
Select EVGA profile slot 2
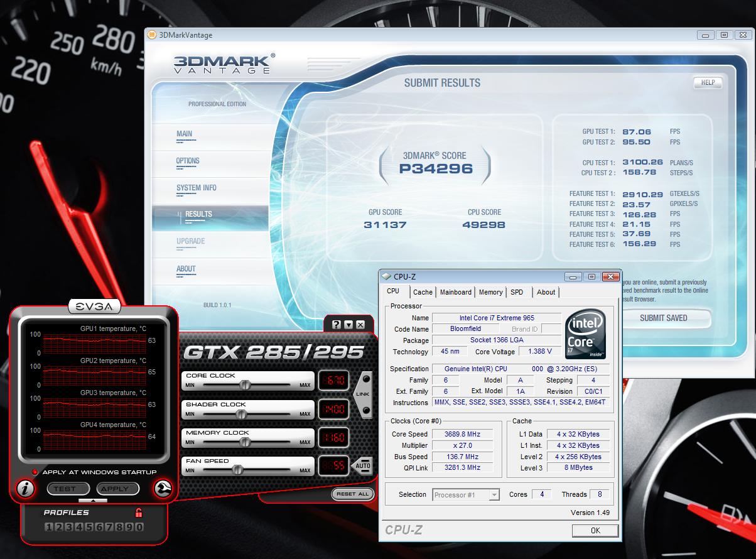[59, 526]
